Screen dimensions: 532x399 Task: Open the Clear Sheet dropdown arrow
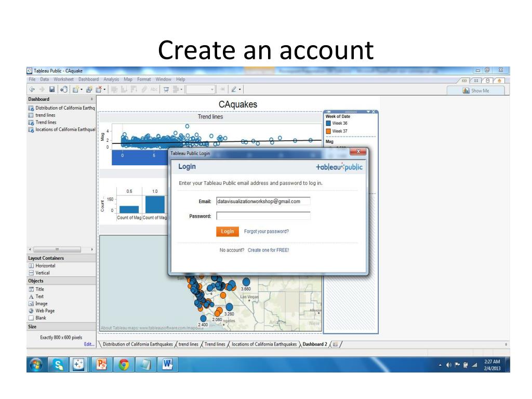[x=104, y=90]
